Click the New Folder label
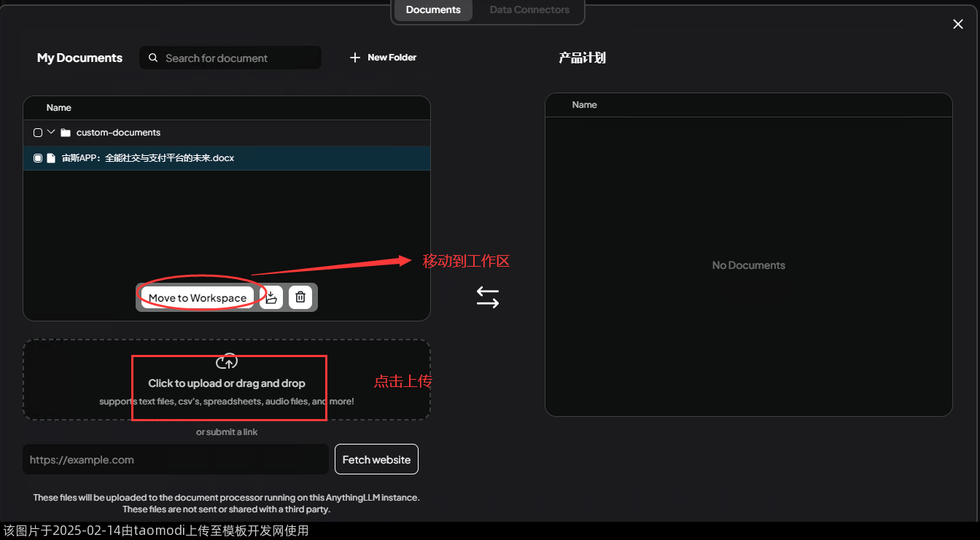This screenshot has height=540, width=980. pyautogui.click(x=392, y=58)
